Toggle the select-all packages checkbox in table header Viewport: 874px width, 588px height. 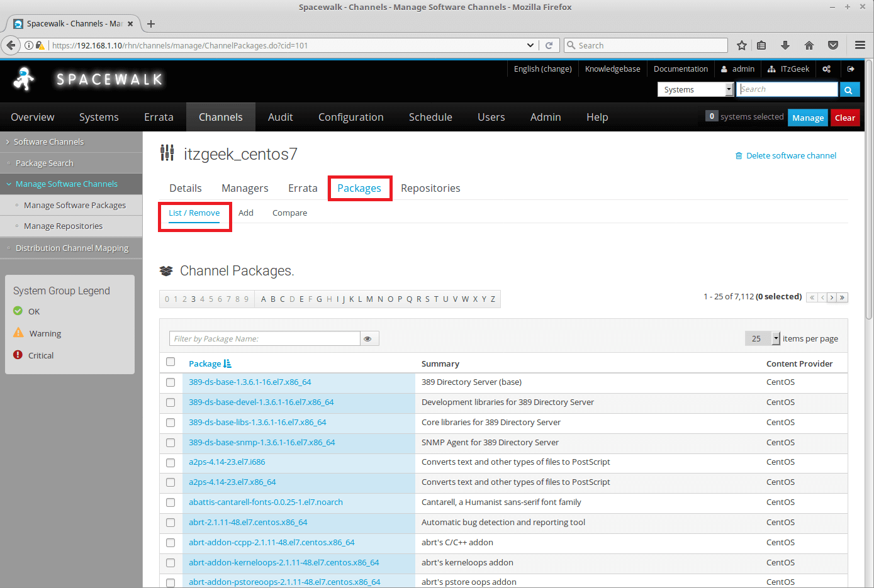(171, 362)
